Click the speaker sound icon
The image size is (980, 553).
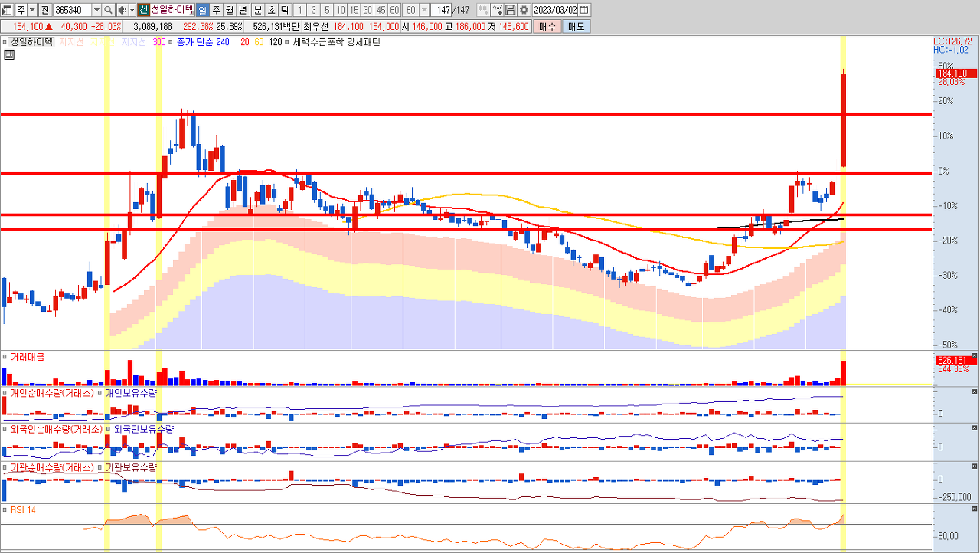tap(122, 10)
